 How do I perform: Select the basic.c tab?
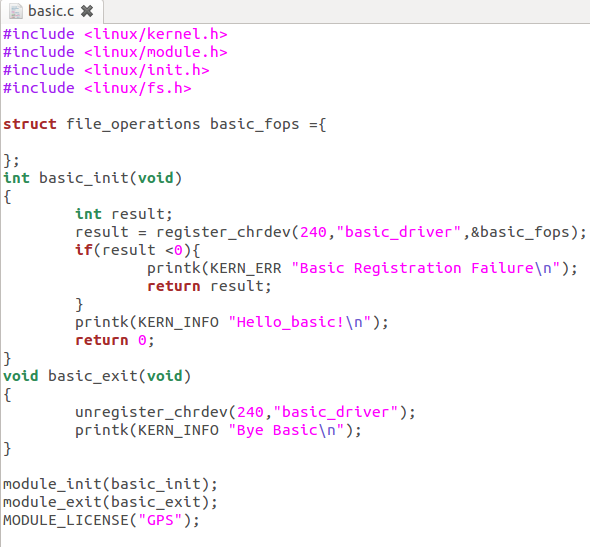point(52,11)
